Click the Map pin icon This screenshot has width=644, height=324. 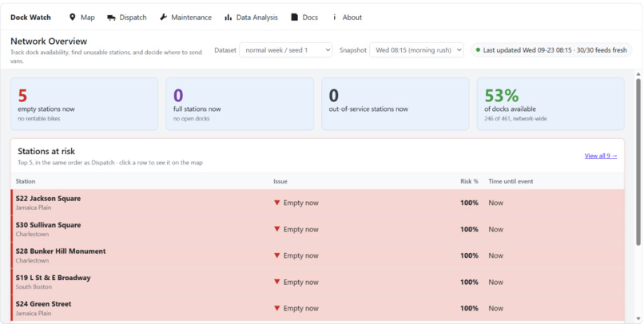[x=72, y=18]
